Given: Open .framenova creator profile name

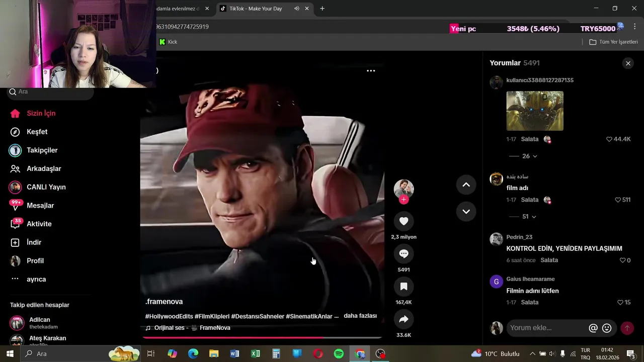Looking at the screenshot, I should pyautogui.click(x=164, y=302).
